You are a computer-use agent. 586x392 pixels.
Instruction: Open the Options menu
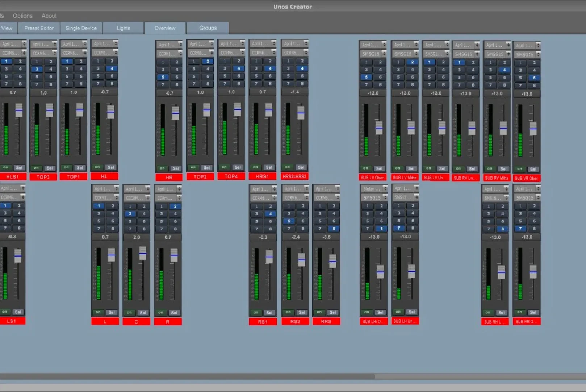[22, 16]
